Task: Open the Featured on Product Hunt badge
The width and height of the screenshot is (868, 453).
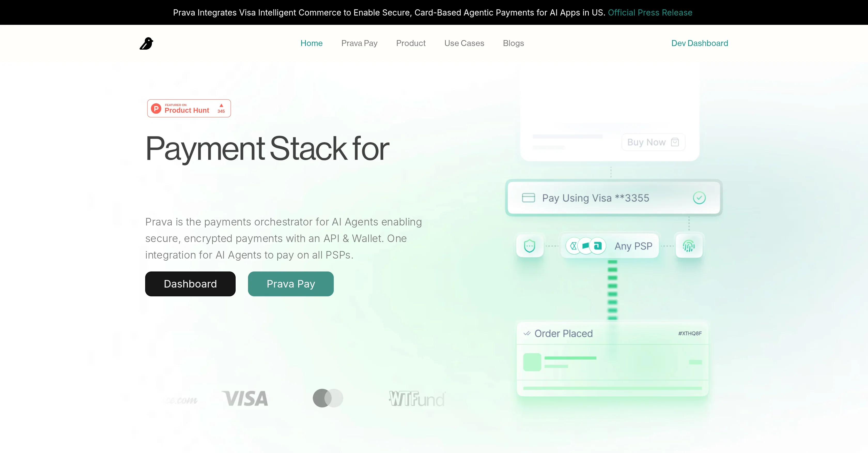Action: (x=189, y=108)
